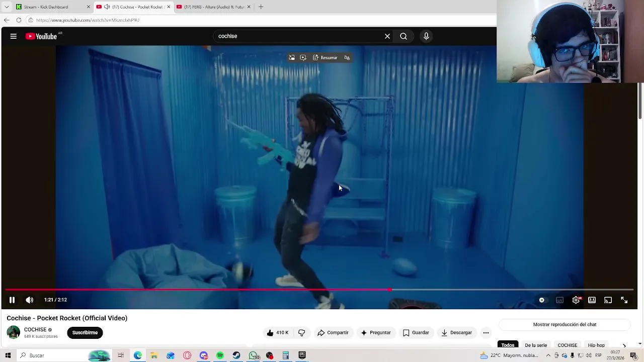Open the three-dot more actions menu
This screenshot has height=362, width=644.
pos(486,333)
